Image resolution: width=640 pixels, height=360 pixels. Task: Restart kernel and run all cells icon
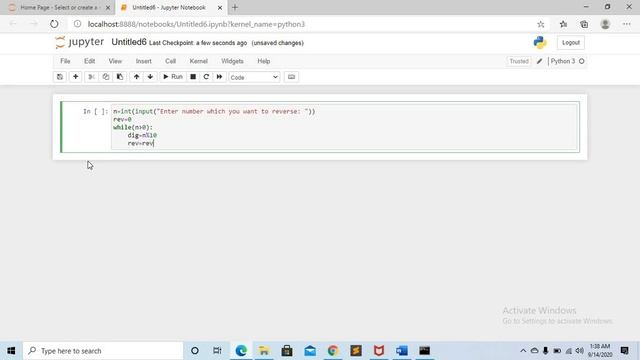[x=220, y=77]
